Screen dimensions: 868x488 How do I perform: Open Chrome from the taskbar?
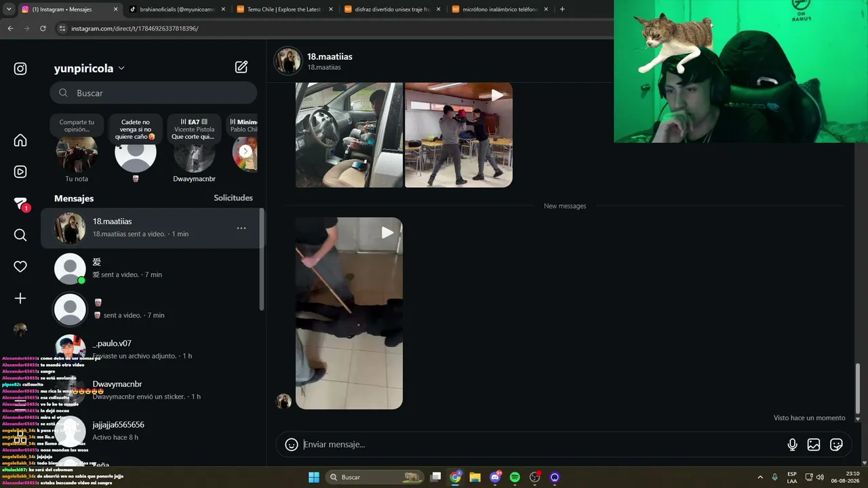[456, 477]
